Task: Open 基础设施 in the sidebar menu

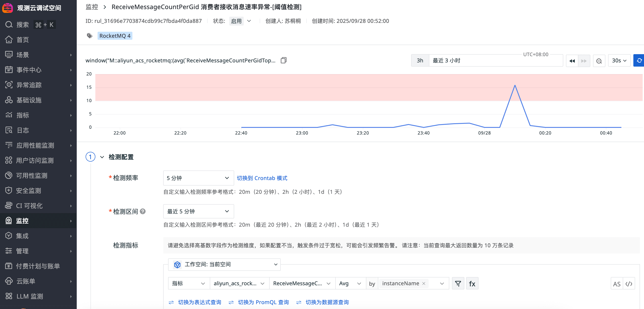Action: tap(29, 100)
